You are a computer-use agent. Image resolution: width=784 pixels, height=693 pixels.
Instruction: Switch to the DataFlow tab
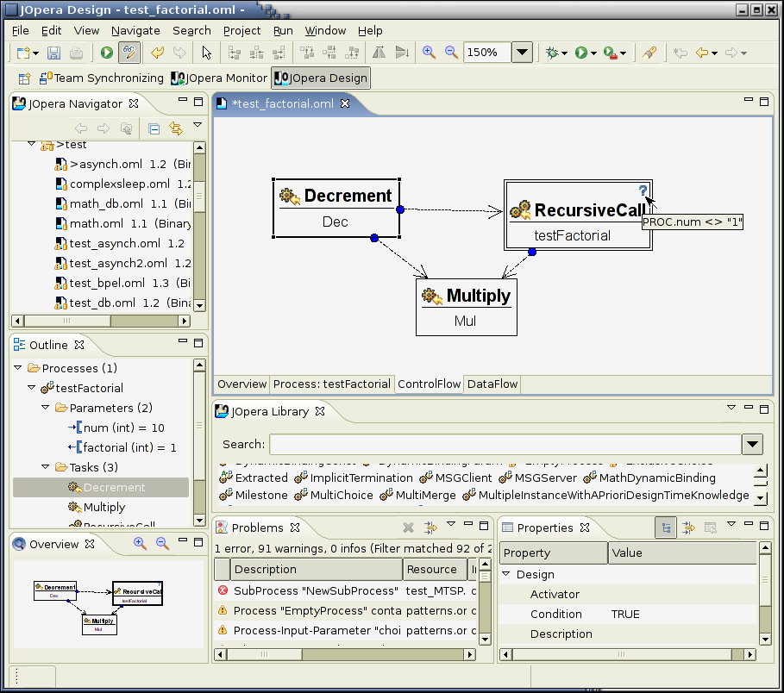492,384
